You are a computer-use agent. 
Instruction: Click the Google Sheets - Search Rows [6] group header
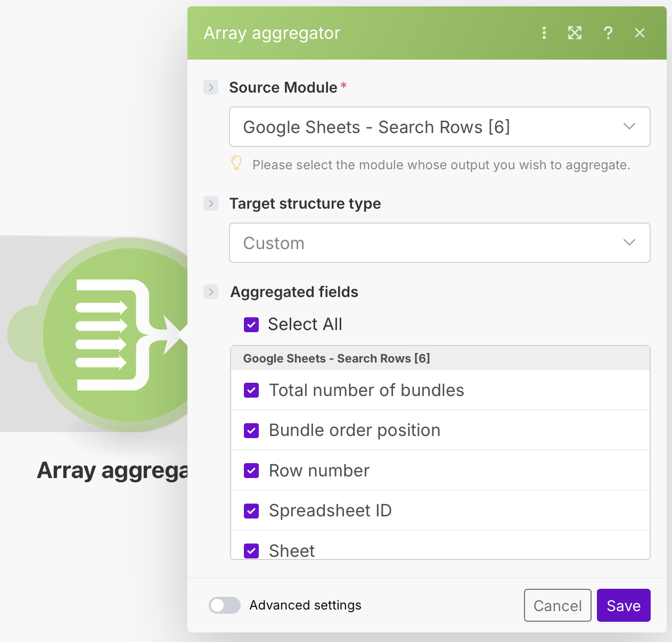click(440, 358)
